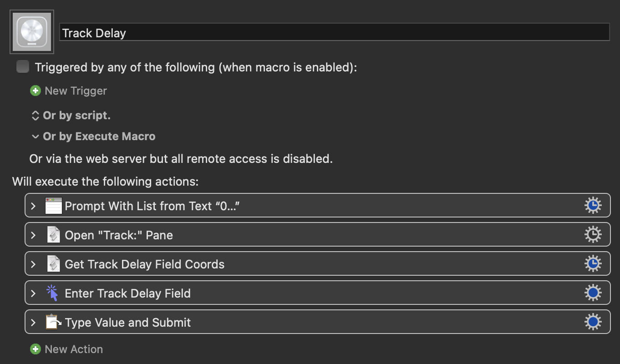
Task: Click the macro icon thumbnail
Action: 32,32
